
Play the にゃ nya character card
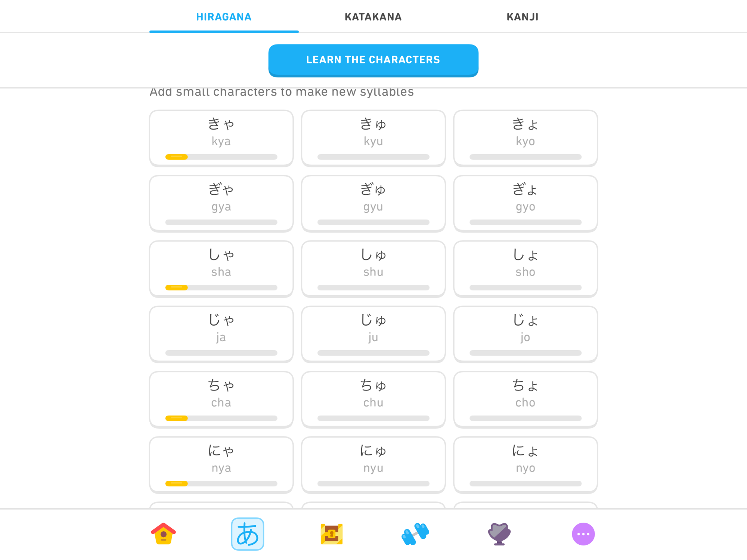coord(221,465)
